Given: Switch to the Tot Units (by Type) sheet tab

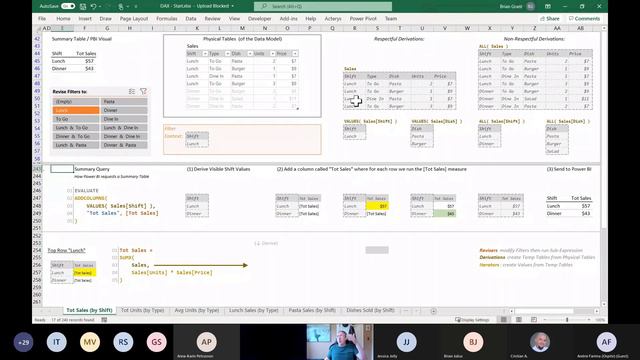Looking at the screenshot, I should [142, 310].
